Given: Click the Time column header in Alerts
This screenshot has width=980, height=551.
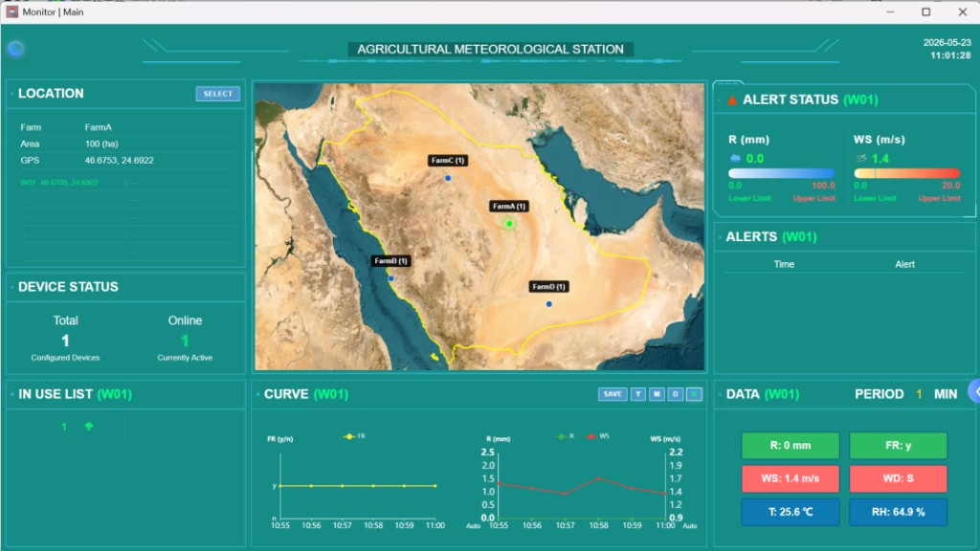Looking at the screenshot, I should [784, 264].
